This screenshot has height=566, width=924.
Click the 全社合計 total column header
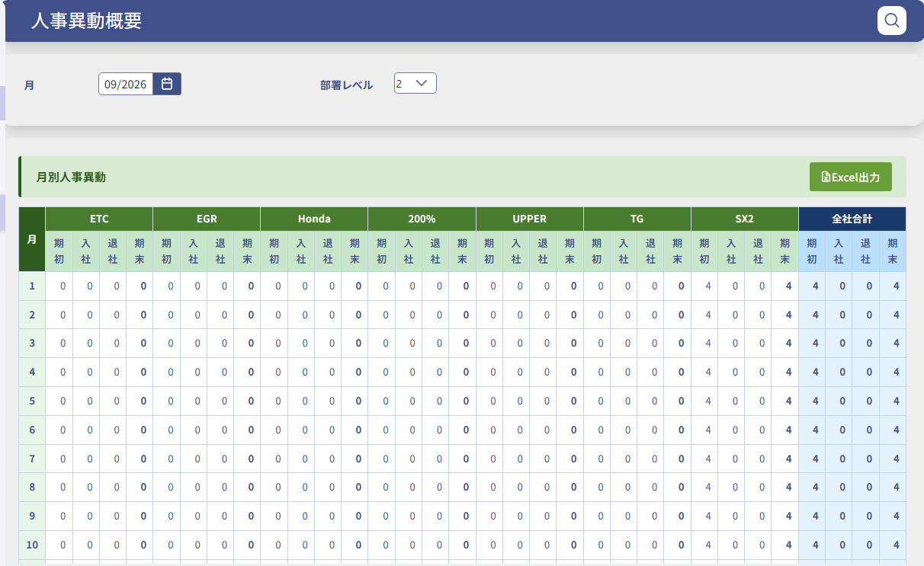[852, 219]
